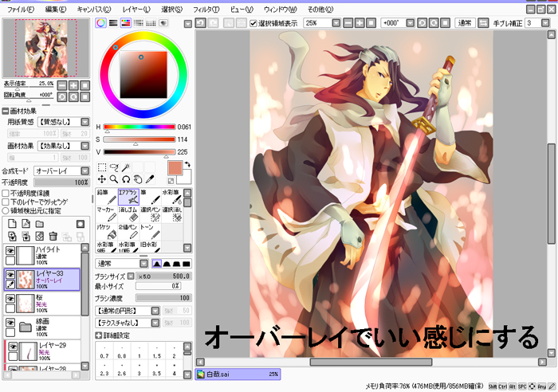Image resolution: width=558 pixels, height=392 pixels.
Task: Select the airbrush (エアブラシ) tool
Action: coord(128,197)
